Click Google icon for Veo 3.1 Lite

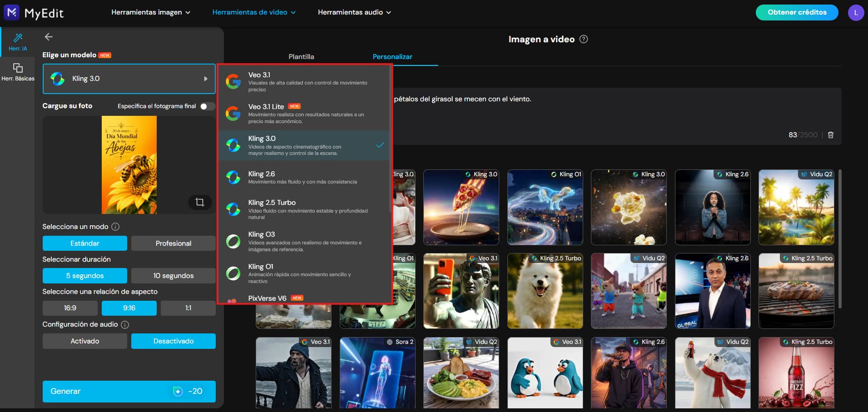click(233, 113)
